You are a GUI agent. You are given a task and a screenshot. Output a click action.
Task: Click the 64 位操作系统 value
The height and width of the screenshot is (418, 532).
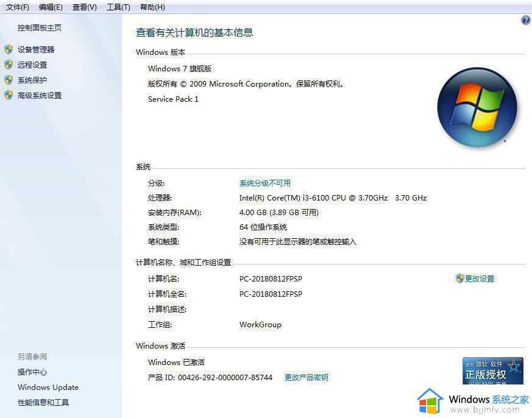click(x=263, y=227)
